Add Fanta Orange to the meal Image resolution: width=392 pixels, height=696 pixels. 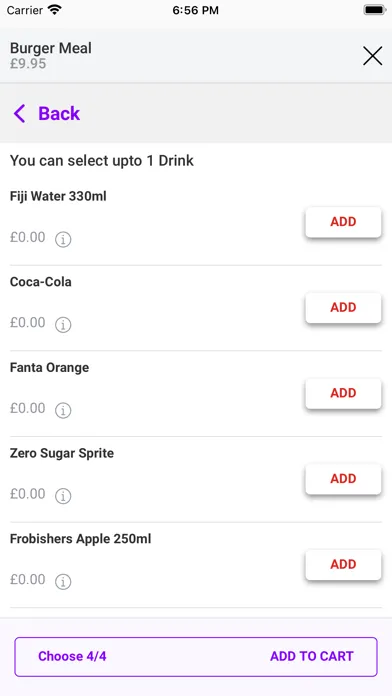[343, 393]
